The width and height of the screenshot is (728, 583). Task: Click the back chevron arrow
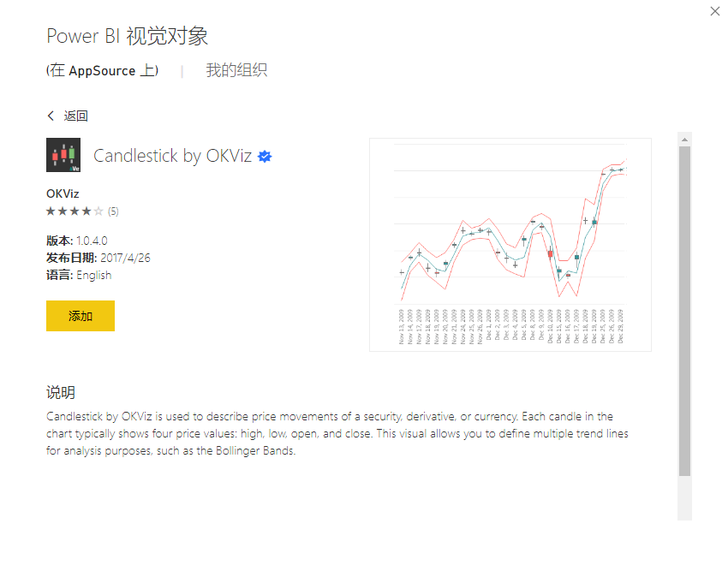51,116
